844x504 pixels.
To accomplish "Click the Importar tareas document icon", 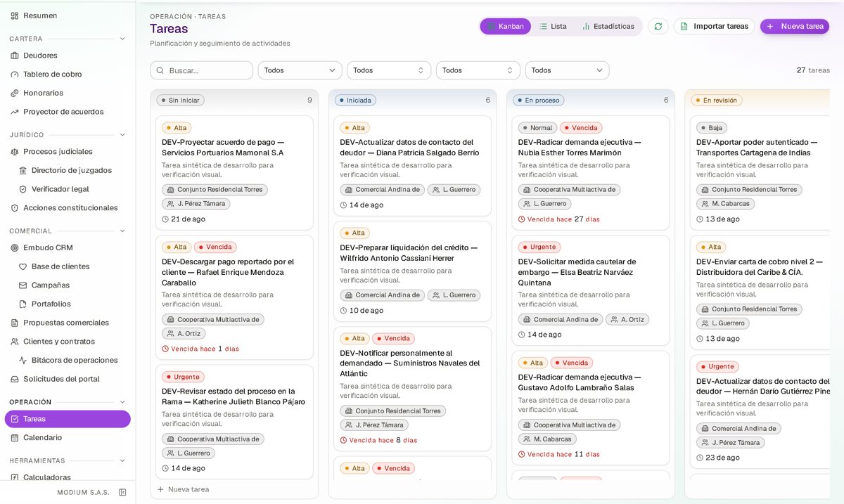I will point(684,26).
